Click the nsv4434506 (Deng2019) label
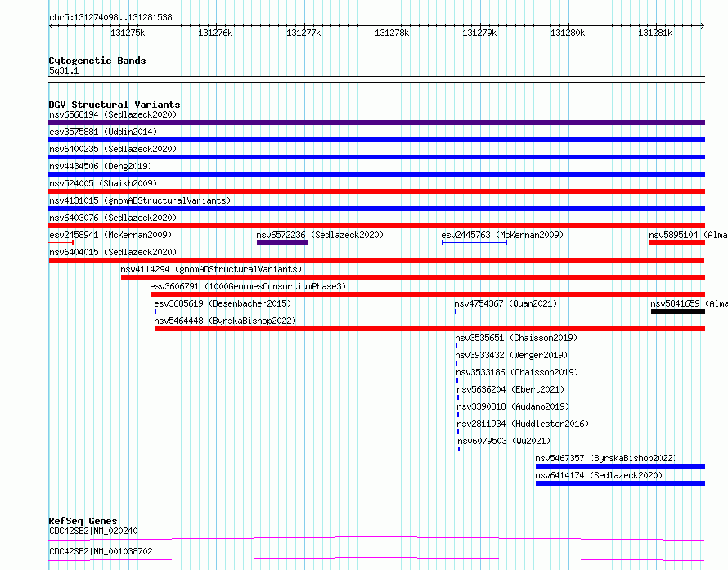The image size is (728, 570). (x=101, y=166)
